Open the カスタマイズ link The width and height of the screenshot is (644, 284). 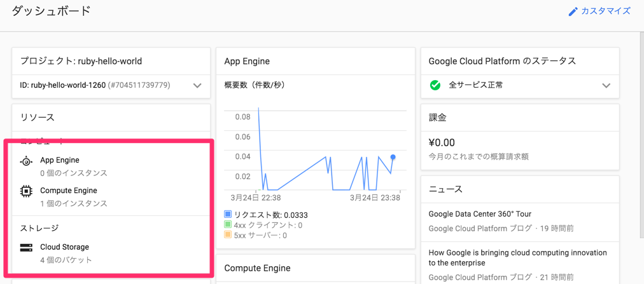(x=605, y=11)
